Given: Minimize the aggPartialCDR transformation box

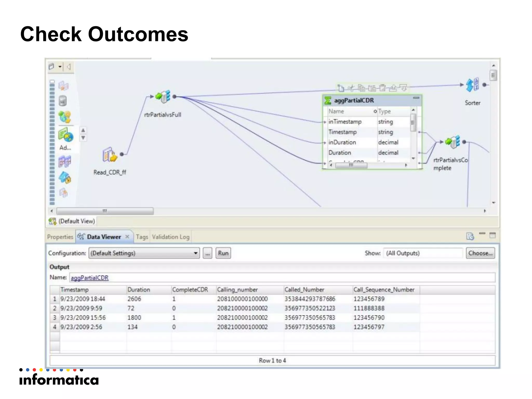Looking at the screenshot, I should pyautogui.click(x=416, y=98).
